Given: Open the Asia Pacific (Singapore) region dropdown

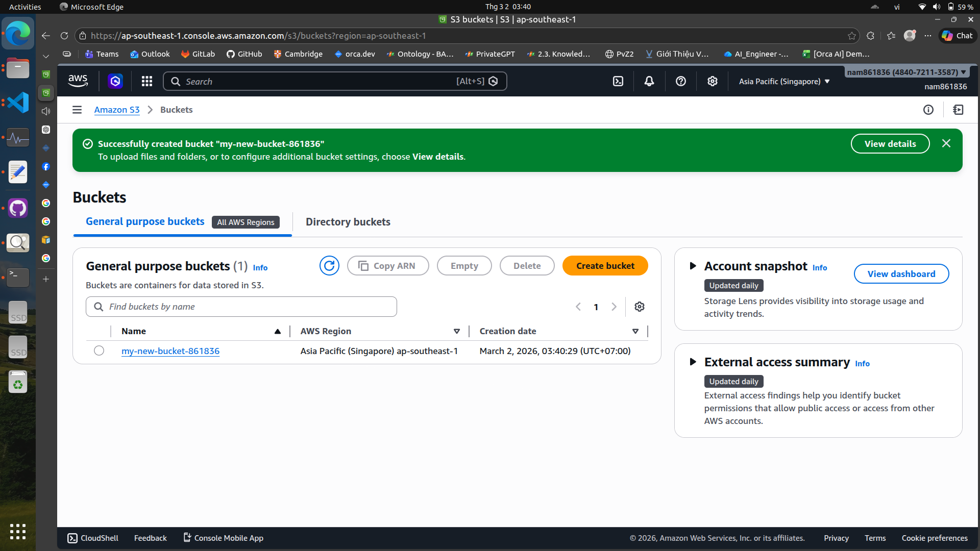Looking at the screenshot, I should pyautogui.click(x=784, y=81).
